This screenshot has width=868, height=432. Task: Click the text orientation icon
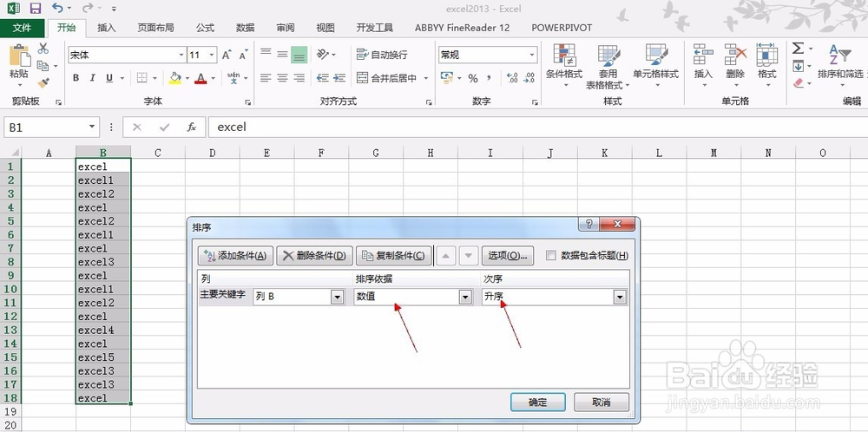click(323, 54)
